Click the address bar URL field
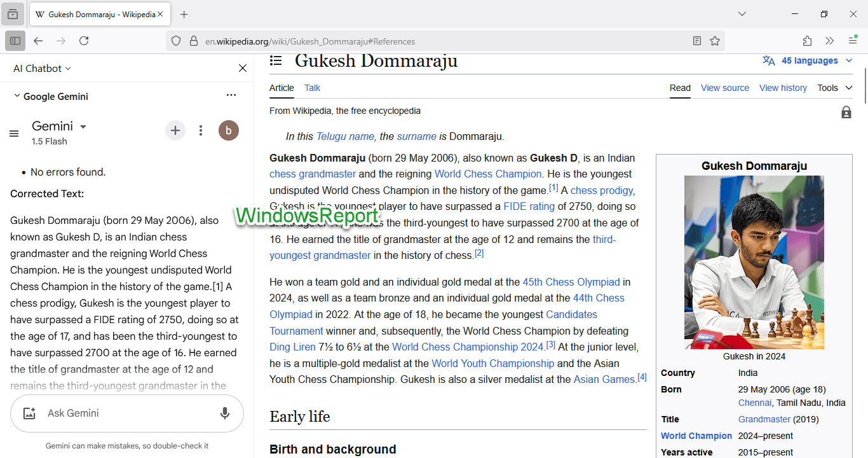868x458 pixels. 445,41
